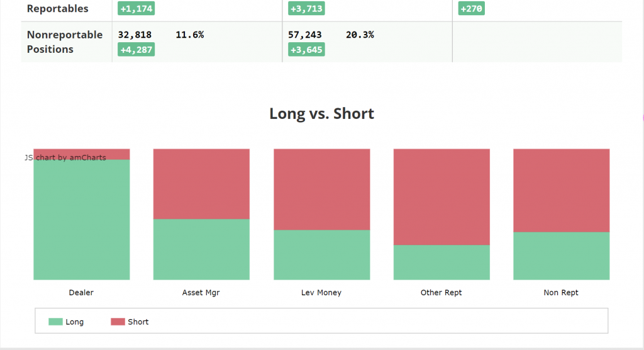The height and width of the screenshot is (350, 644).
Task: Select the red Short bar for Dealer
Action: [82, 152]
